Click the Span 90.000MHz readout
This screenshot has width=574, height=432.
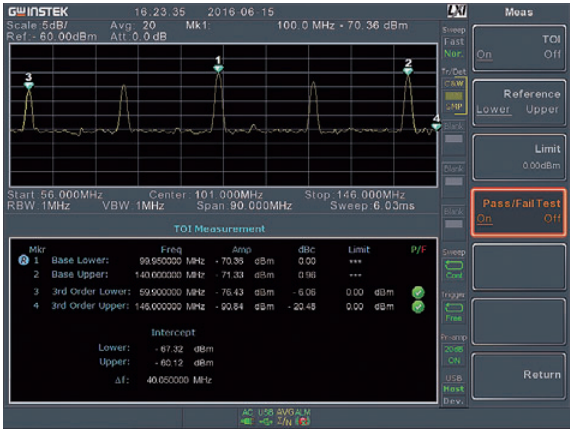[x=244, y=206]
